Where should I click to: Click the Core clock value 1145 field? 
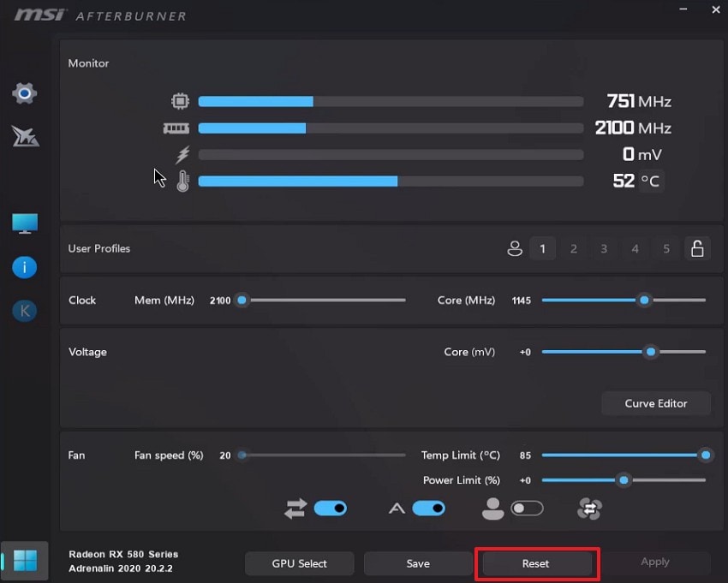click(x=522, y=300)
